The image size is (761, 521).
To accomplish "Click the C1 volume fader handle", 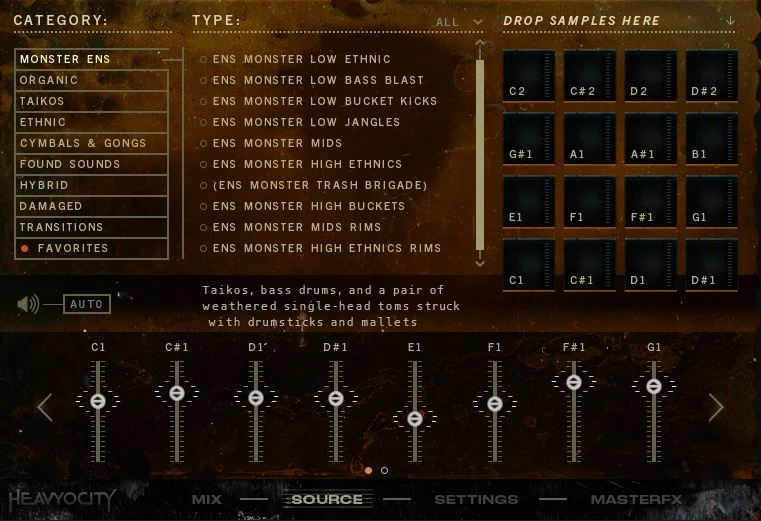I will pos(98,401).
